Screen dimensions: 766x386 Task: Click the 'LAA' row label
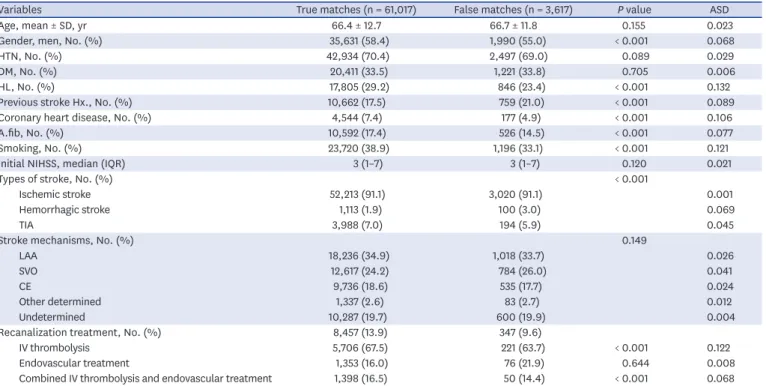(28, 256)
